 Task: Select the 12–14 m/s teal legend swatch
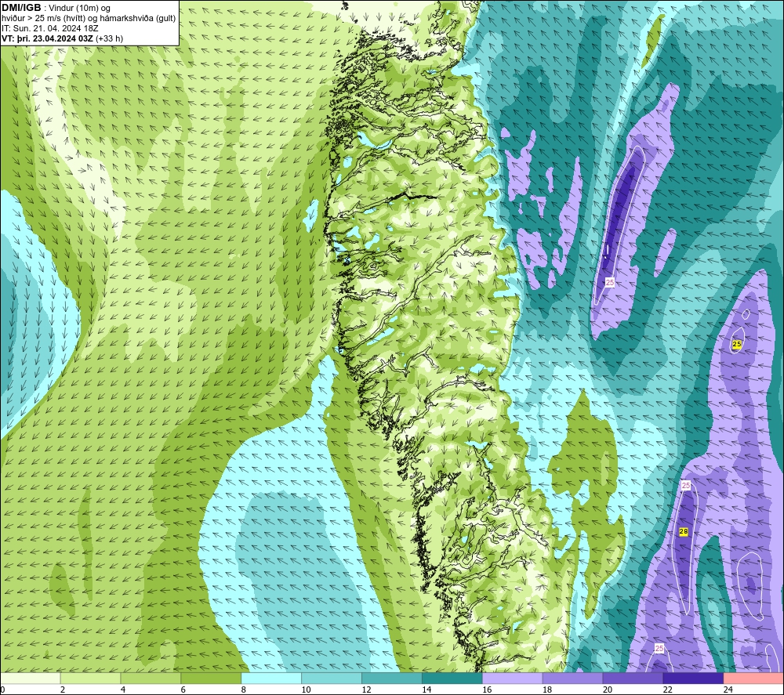click(391, 678)
